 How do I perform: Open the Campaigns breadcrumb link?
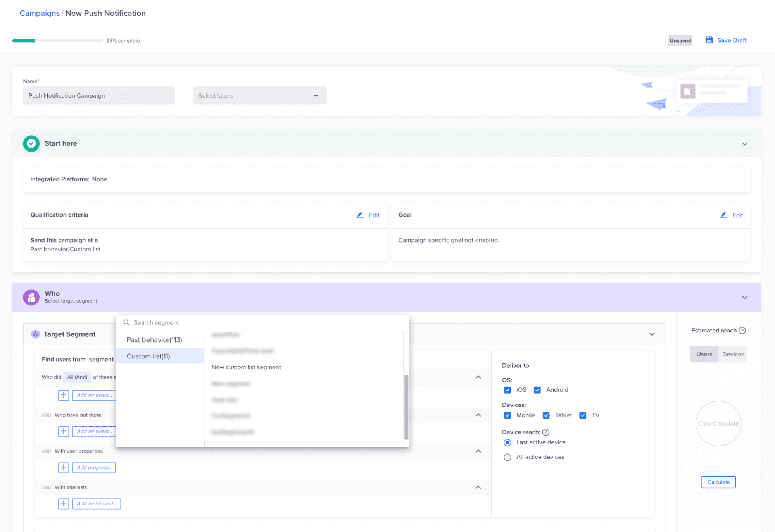coord(40,13)
